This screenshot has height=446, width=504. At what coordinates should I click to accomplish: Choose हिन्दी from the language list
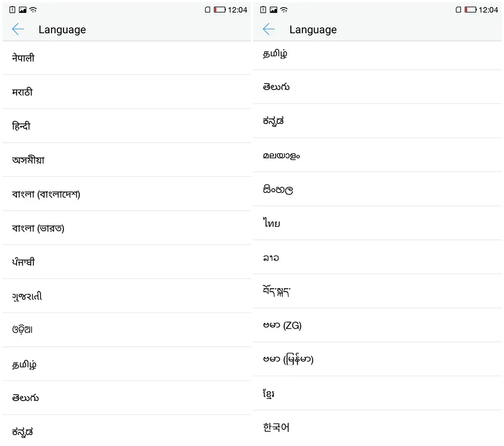[x=127, y=126]
